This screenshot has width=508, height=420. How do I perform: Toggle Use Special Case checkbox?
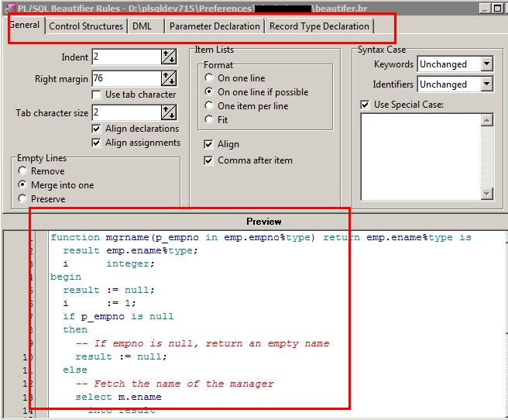[x=366, y=105]
